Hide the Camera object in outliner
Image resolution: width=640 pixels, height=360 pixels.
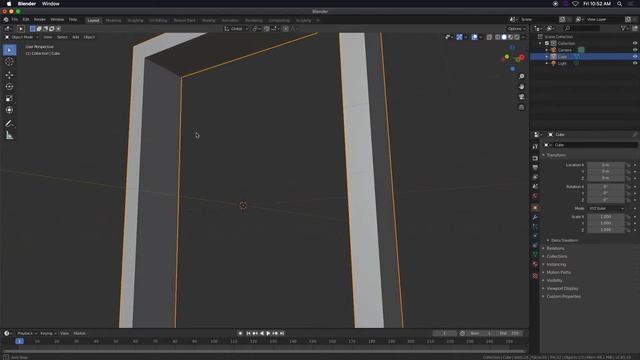click(x=635, y=50)
